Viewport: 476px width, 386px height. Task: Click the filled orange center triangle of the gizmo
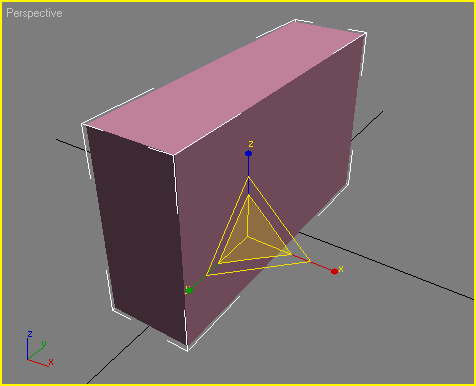(x=253, y=237)
